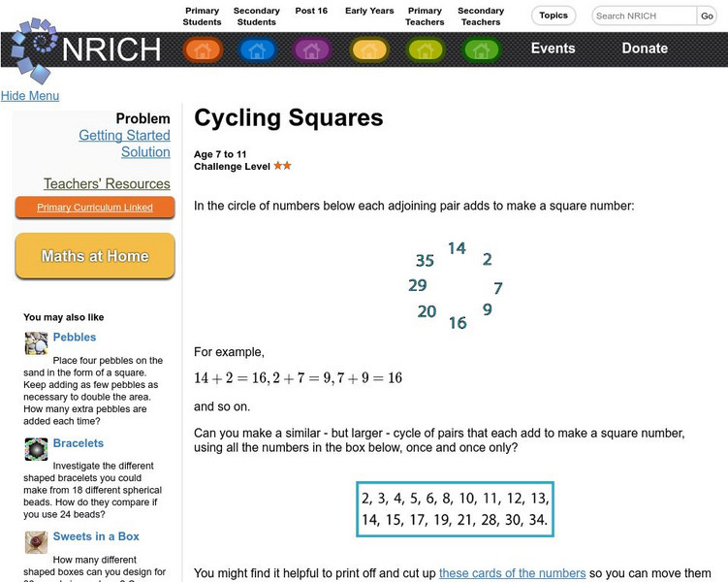Open the Events menu item
The image size is (728, 582).
coord(553,48)
